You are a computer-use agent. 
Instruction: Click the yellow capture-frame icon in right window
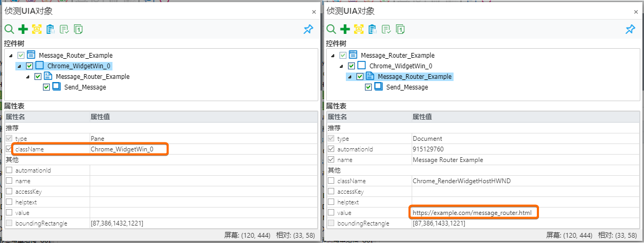359,30
